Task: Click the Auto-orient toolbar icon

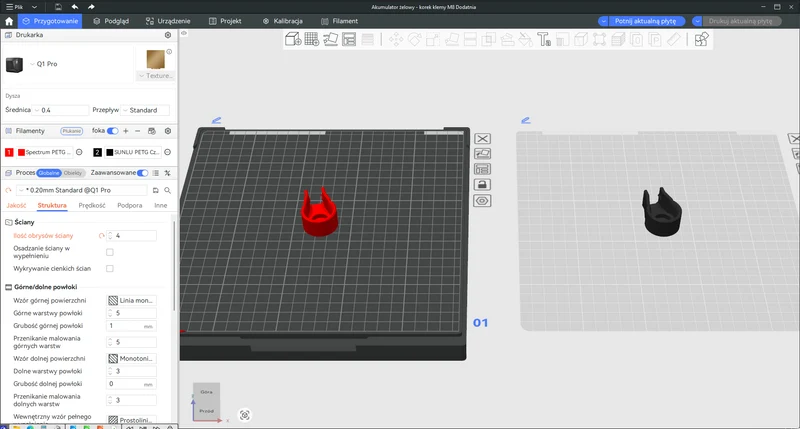Action: (x=331, y=39)
